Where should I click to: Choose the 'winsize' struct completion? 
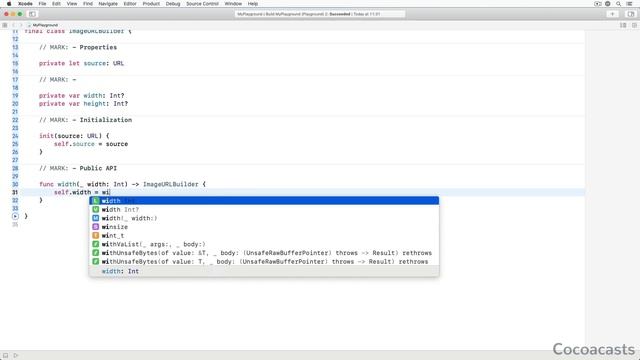click(x=264, y=227)
